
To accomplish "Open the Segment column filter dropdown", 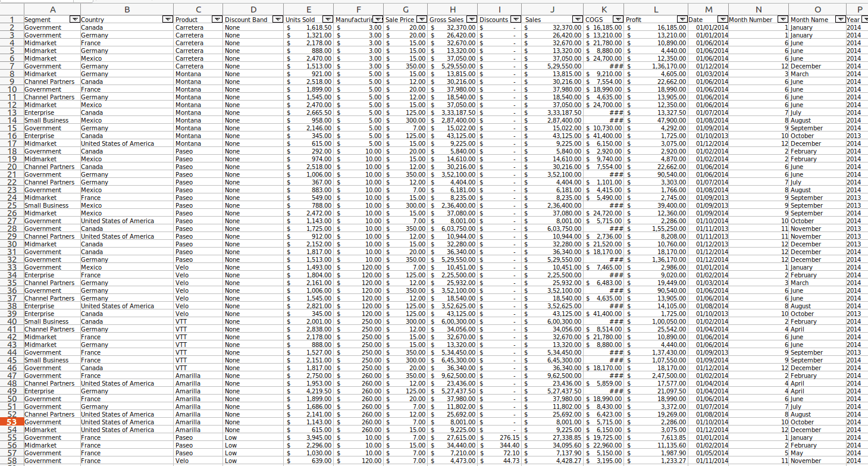I will click(x=74, y=20).
